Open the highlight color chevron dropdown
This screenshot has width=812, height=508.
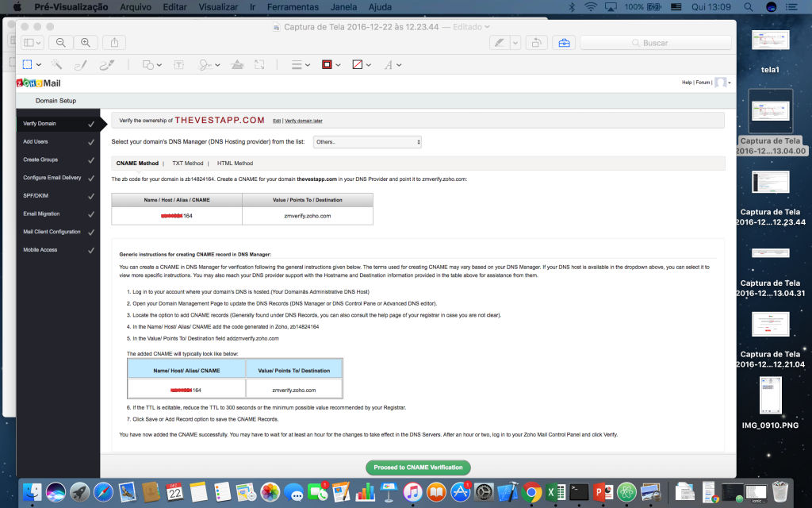[x=515, y=43]
